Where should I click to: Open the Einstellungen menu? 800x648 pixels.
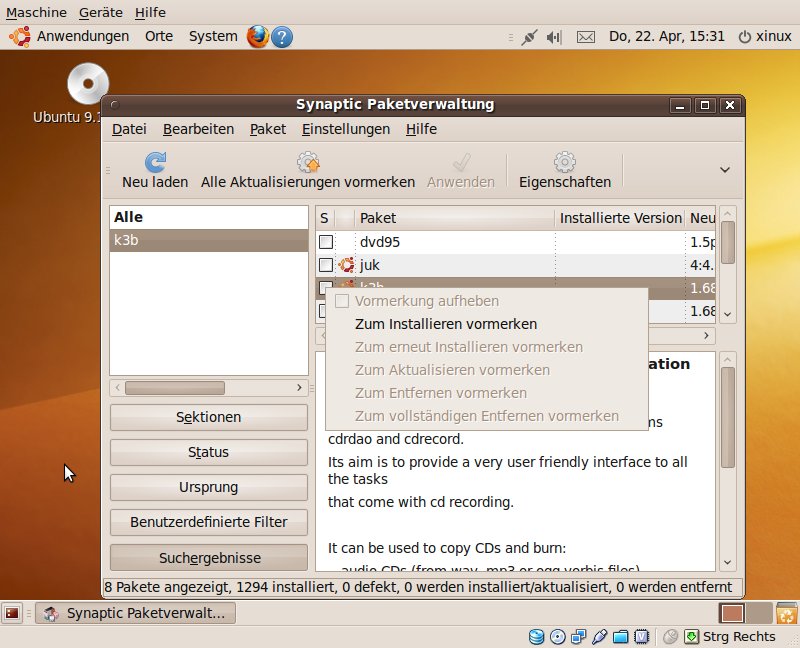[x=345, y=129]
